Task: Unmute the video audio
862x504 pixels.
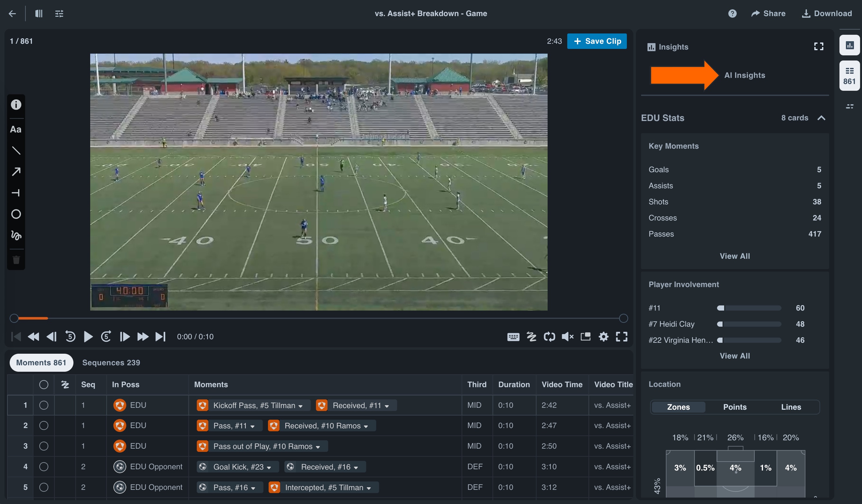Action: (568, 337)
